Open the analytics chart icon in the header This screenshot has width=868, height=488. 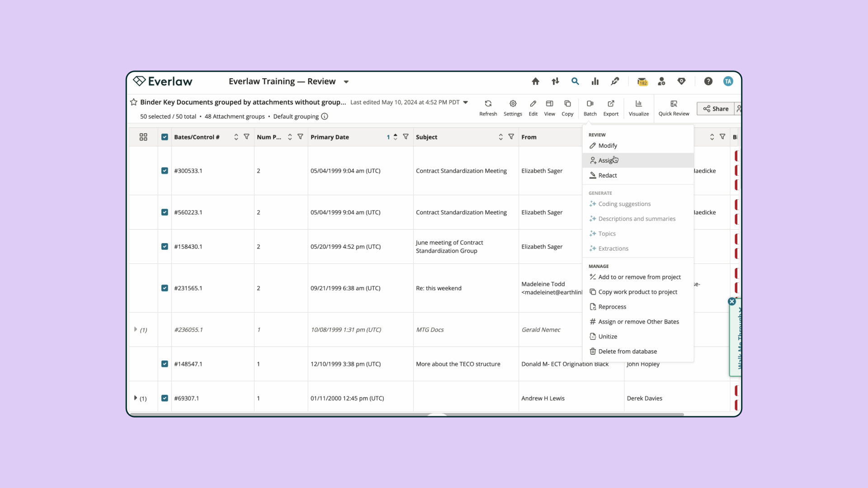(x=595, y=81)
